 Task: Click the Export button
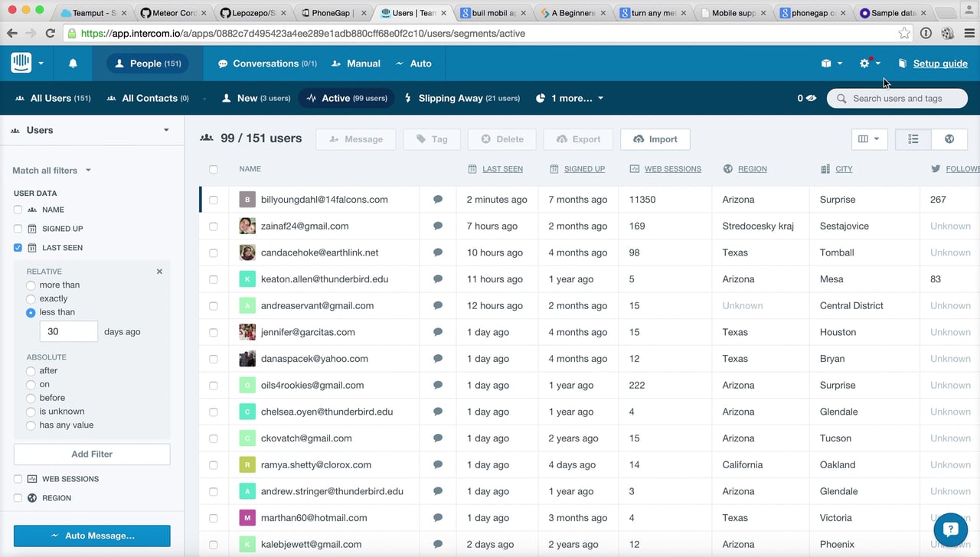[x=578, y=139]
